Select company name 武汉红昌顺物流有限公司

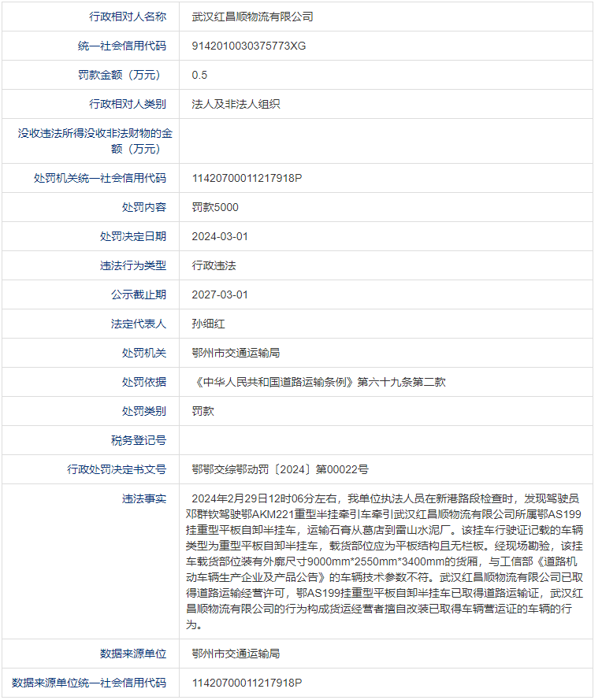click(x=252, y=17)
